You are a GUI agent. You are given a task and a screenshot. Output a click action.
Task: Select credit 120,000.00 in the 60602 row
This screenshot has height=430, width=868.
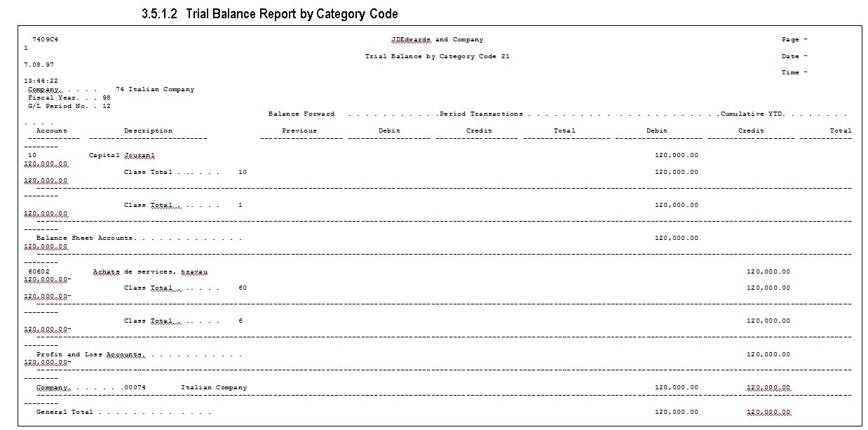tap(768, 271)
